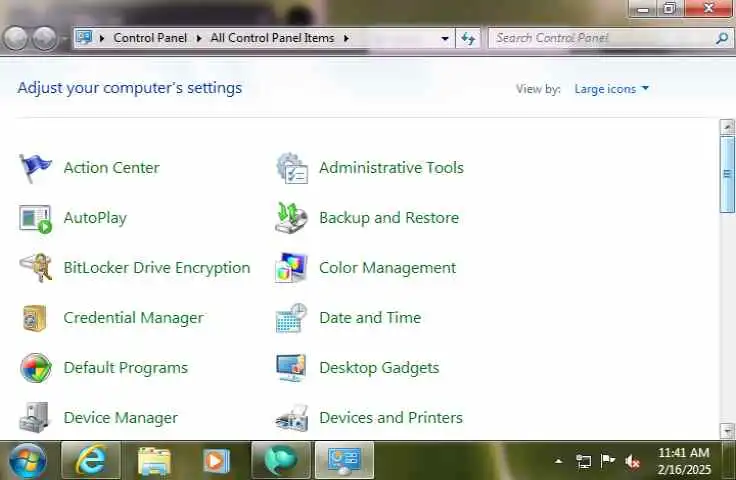Click the Administrative Tools link text
This screenshot has width=736, height=480.
click(391, 168)
